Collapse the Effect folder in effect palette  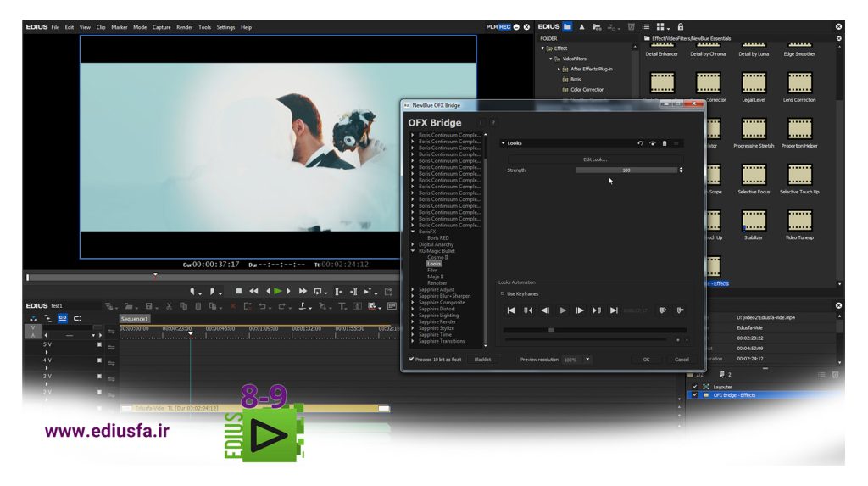[542, 48]
